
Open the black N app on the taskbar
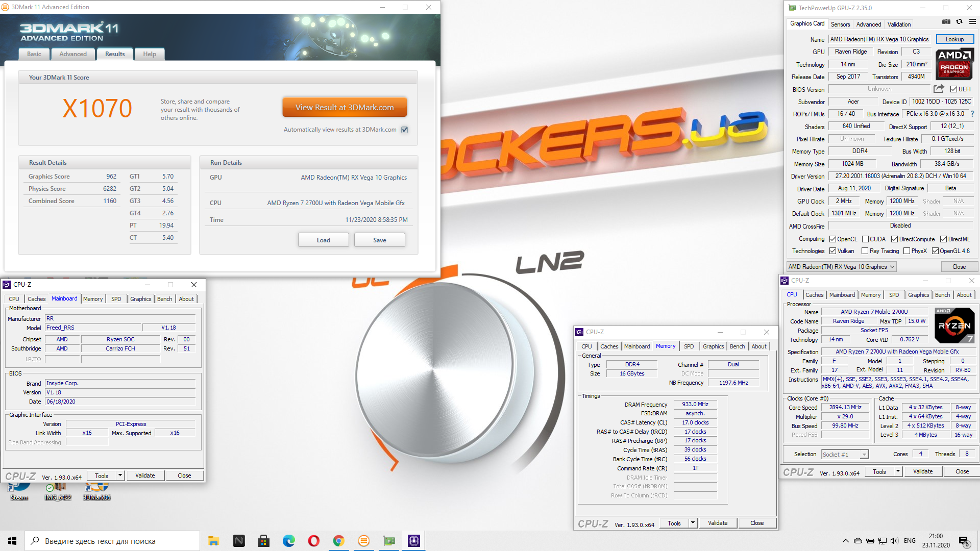tap(238, 541)
